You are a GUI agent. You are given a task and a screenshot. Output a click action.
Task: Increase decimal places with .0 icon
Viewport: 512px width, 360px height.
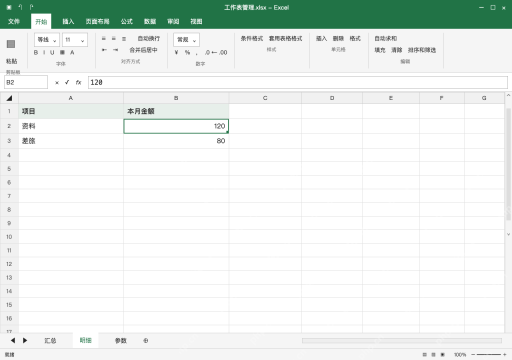[207, 52]
